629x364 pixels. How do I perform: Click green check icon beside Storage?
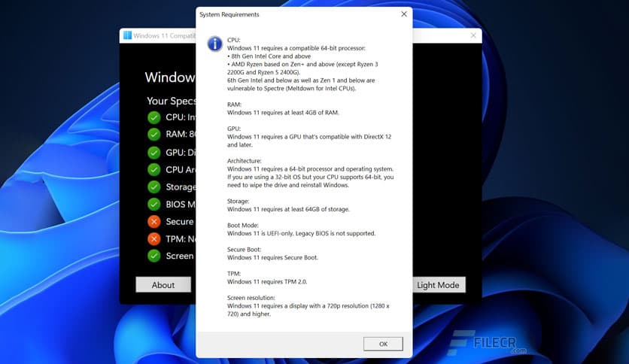point(153,187)
